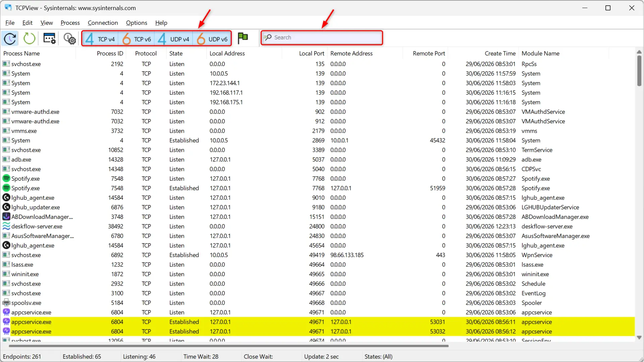Click the vmms.exe process icon
The height and width of the screenshot is (362, 644).
(6, 130)
